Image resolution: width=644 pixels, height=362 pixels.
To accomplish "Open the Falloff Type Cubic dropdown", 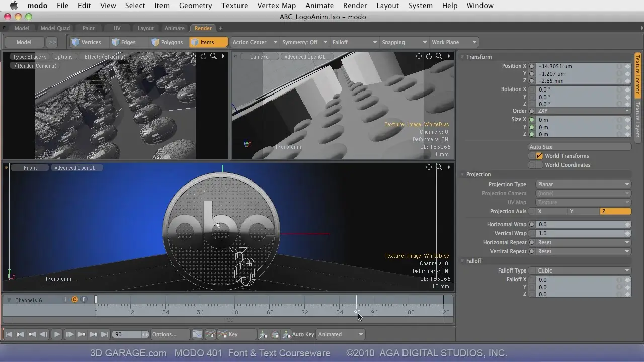I will click(583, 270).
